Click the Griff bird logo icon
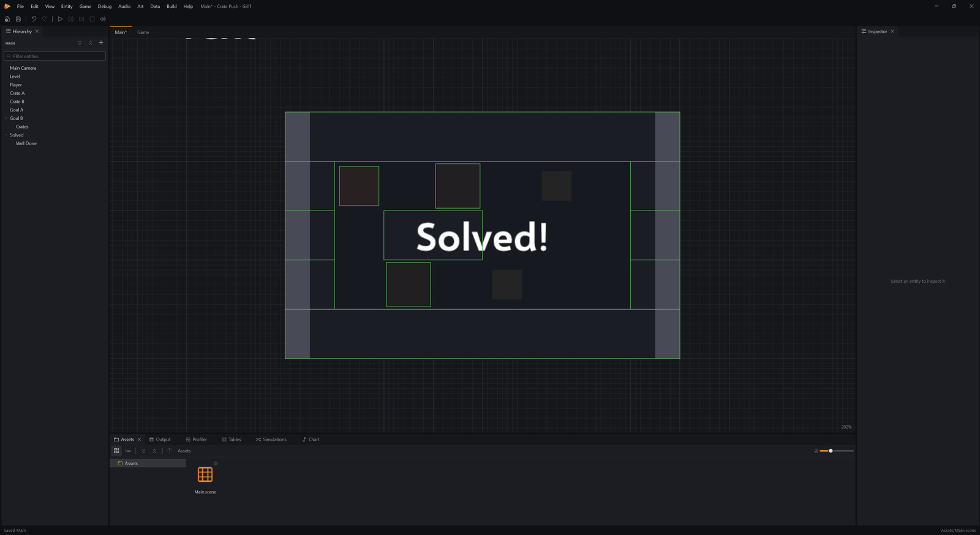 click(x=7, y=6)
